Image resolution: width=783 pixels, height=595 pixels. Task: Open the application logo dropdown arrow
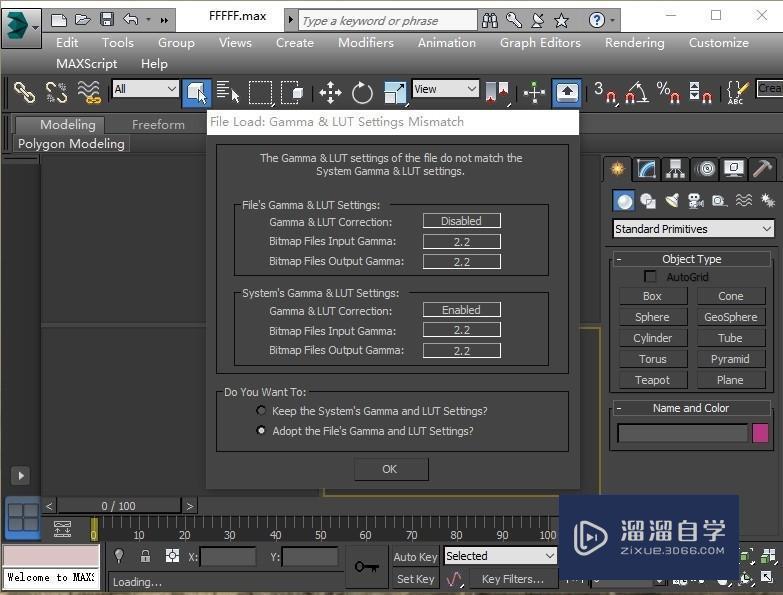pos(35,28)
